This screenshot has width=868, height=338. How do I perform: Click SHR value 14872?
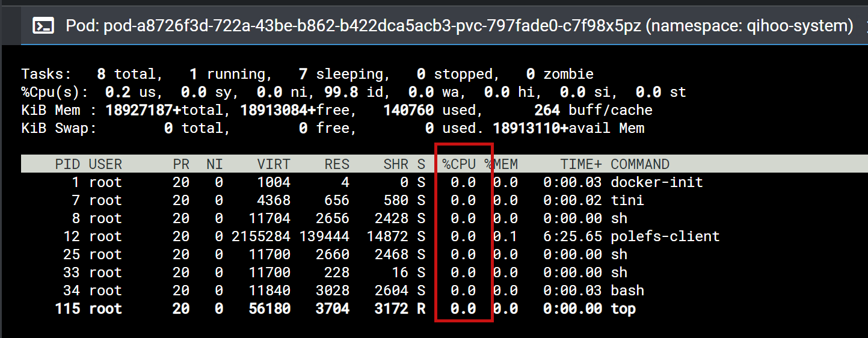387,236
